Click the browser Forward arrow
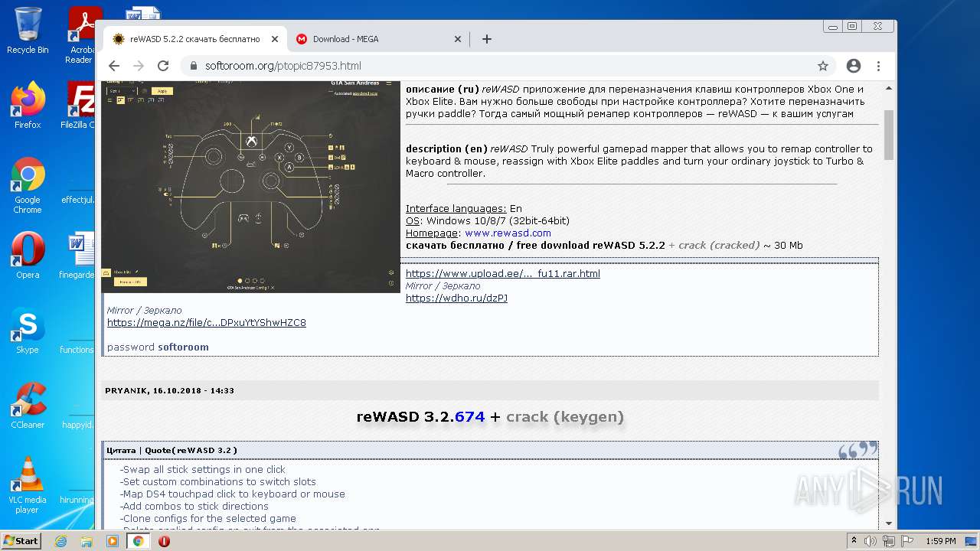The width and height of the screenshot is (980, 551). (139, 66)
